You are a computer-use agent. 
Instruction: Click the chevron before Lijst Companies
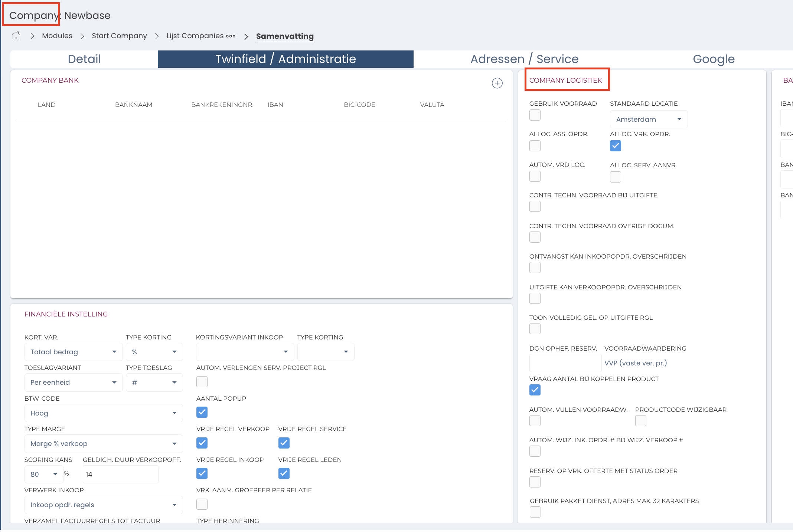(157, 36)
